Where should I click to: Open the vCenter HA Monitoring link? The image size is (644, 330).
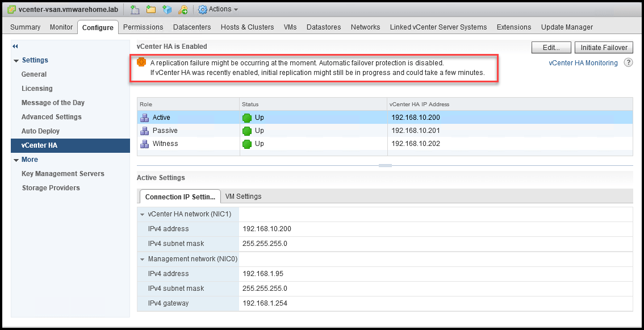[x=583, y=63]
